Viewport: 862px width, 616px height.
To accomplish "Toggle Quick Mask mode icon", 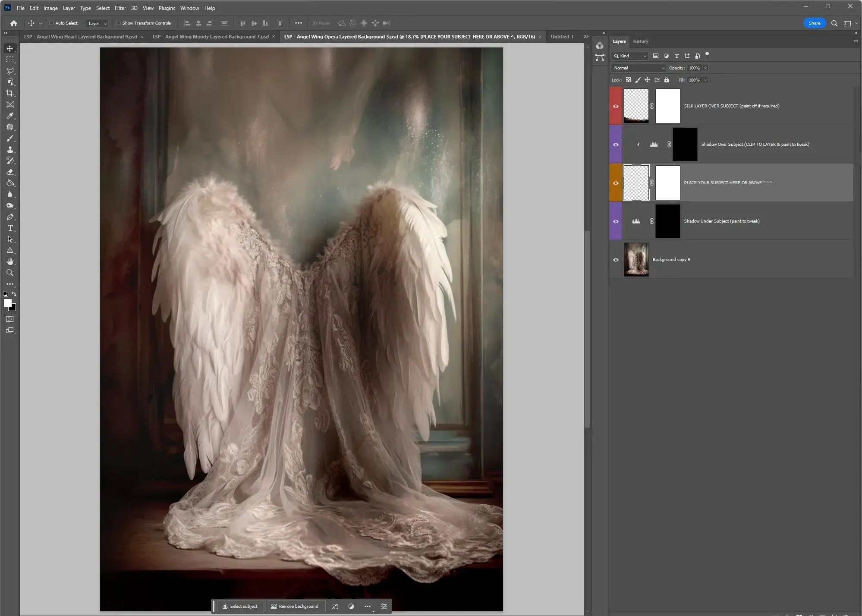I will click(10, 319).
